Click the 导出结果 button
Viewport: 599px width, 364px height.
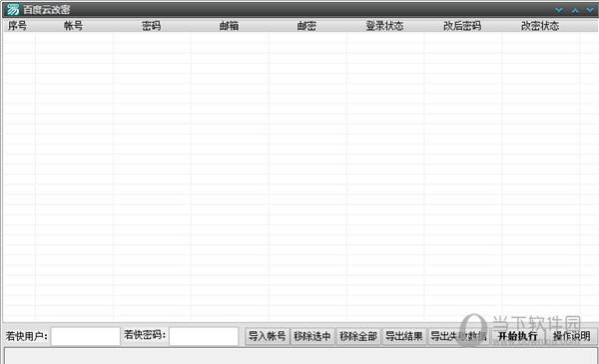click(404, 336)
